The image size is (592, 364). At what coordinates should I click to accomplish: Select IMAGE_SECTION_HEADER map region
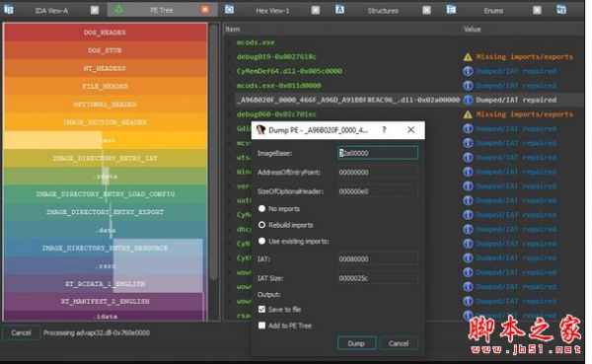pos(105,122)
